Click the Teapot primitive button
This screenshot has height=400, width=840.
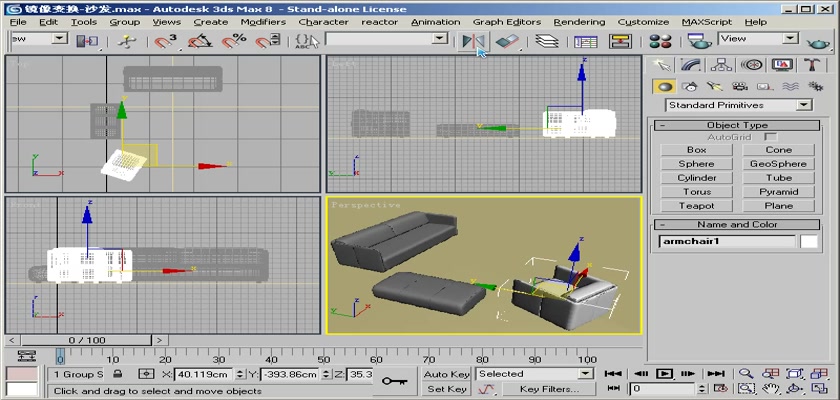pyautogui.click(x=696, y=206)
